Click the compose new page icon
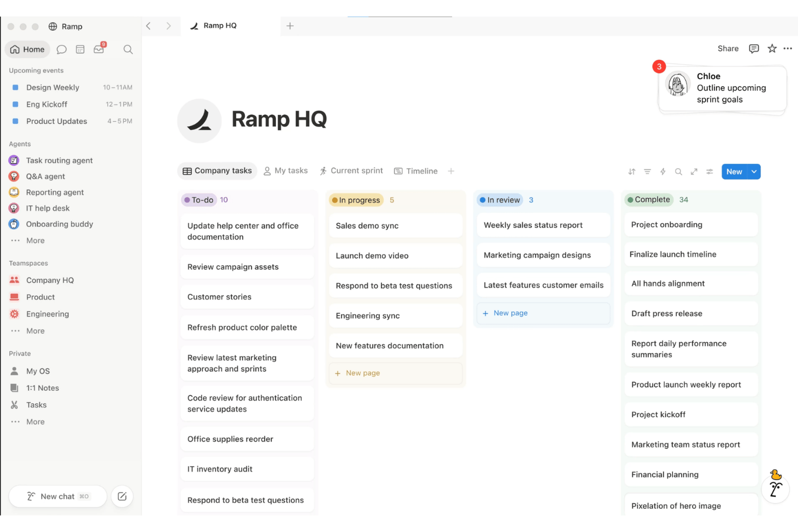The height and width of the screenshot is (532, 798). point(122,496)
